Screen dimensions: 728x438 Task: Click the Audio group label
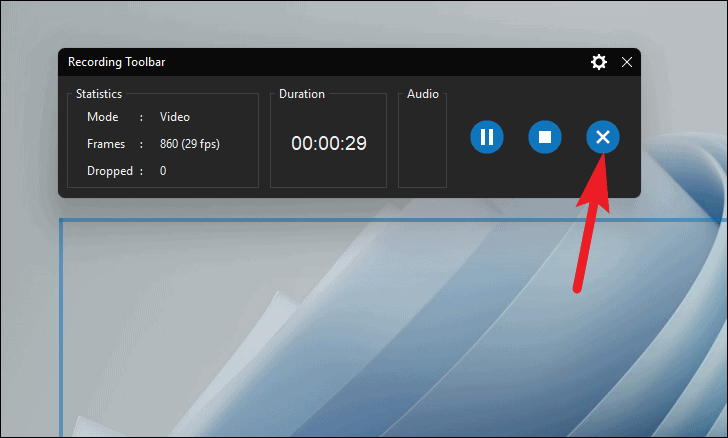[x=422, y=94]
